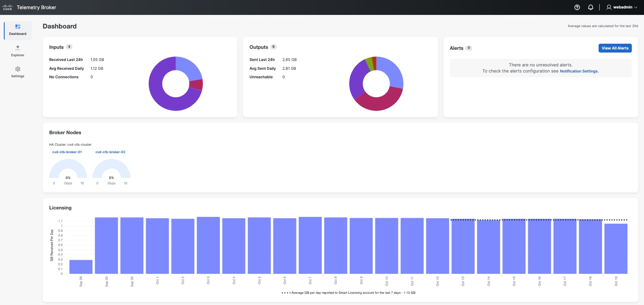
Task: Click the Cisco logo
Action: tap(7, 7)
